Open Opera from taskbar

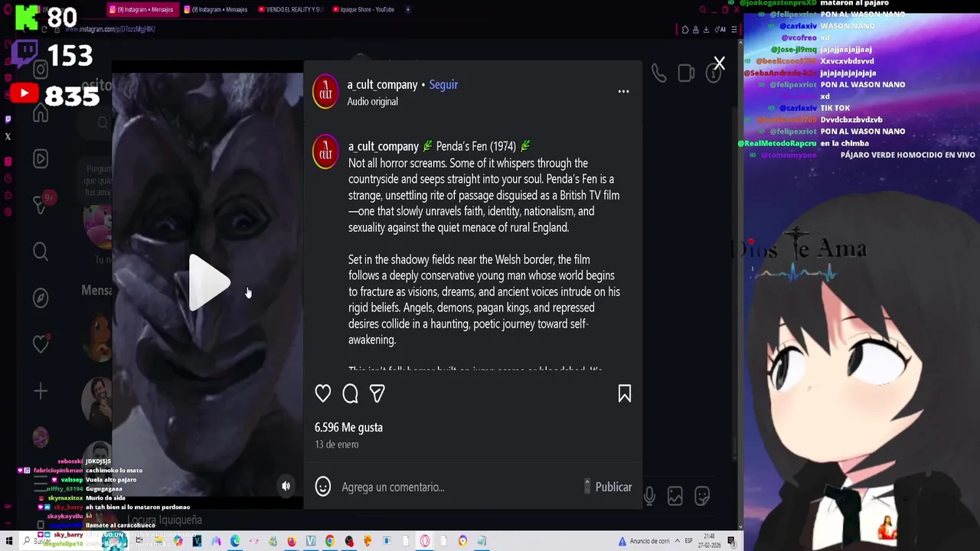pos(425,541)
